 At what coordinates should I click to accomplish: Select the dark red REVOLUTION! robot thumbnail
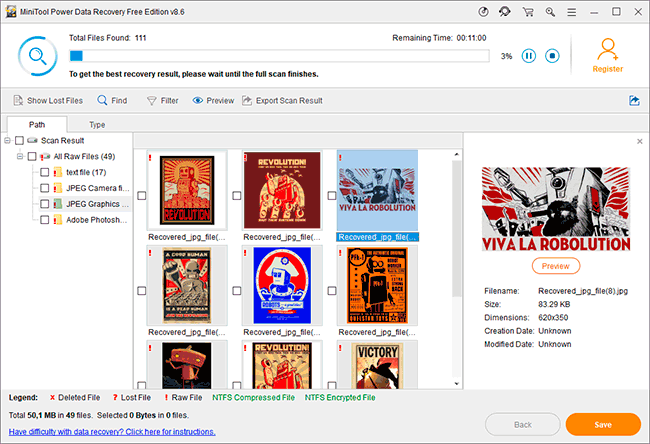coord(282,190)
